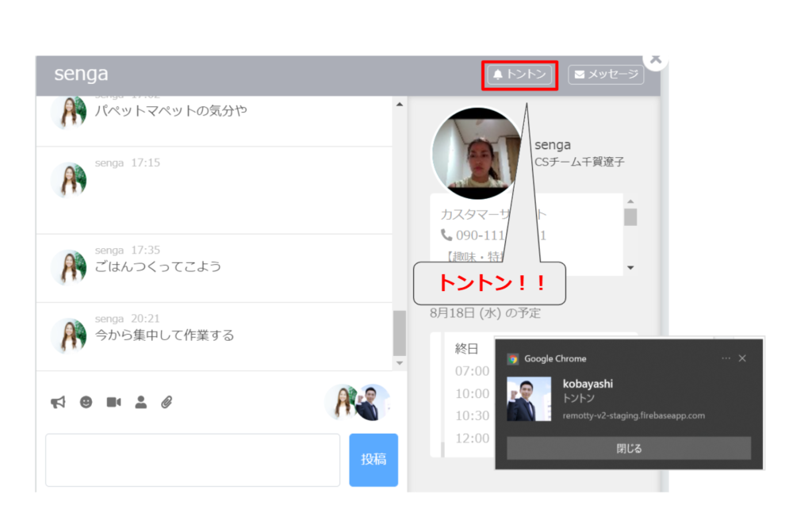Click the person mention icon

click(141, 402)
